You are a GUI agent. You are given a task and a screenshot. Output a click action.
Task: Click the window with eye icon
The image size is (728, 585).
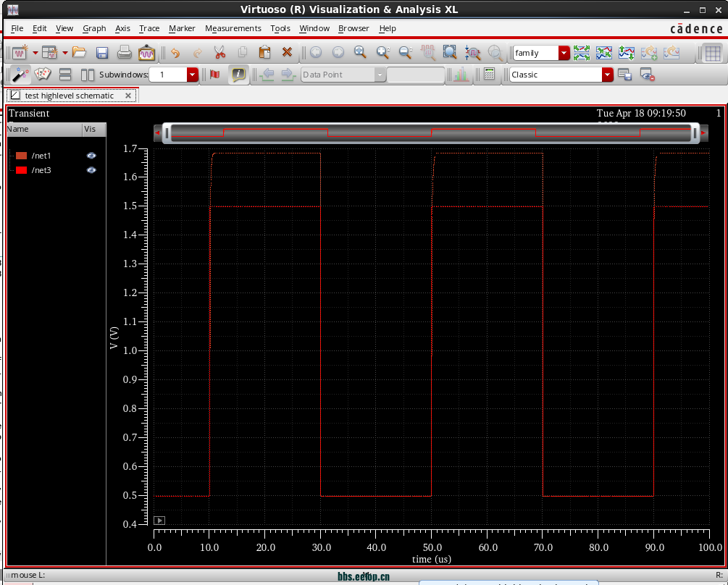pos(647,75)
